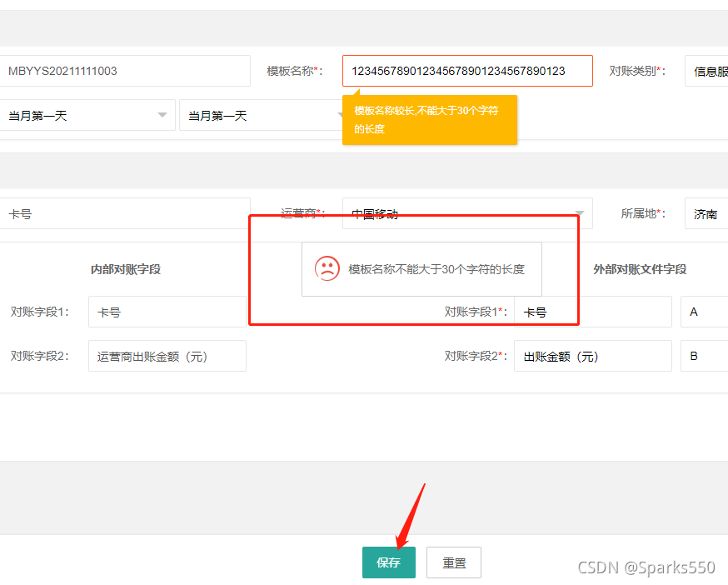Click the MBYYS20211111003 template code field

(125, 71)
